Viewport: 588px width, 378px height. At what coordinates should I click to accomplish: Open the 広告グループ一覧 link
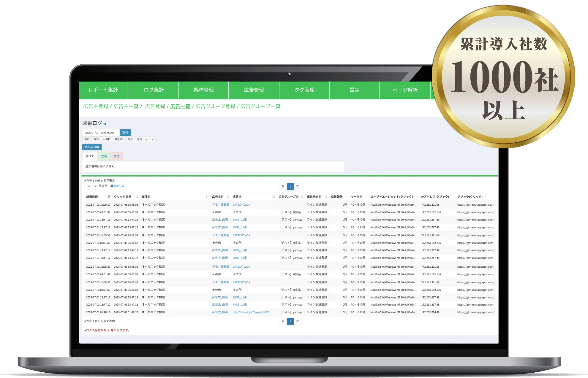[260, 106]
